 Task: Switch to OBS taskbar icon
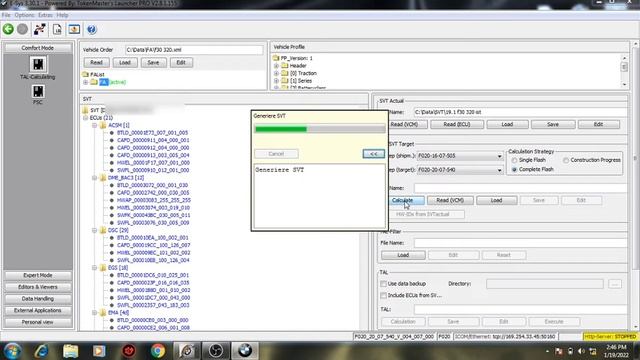pos(216,351)
